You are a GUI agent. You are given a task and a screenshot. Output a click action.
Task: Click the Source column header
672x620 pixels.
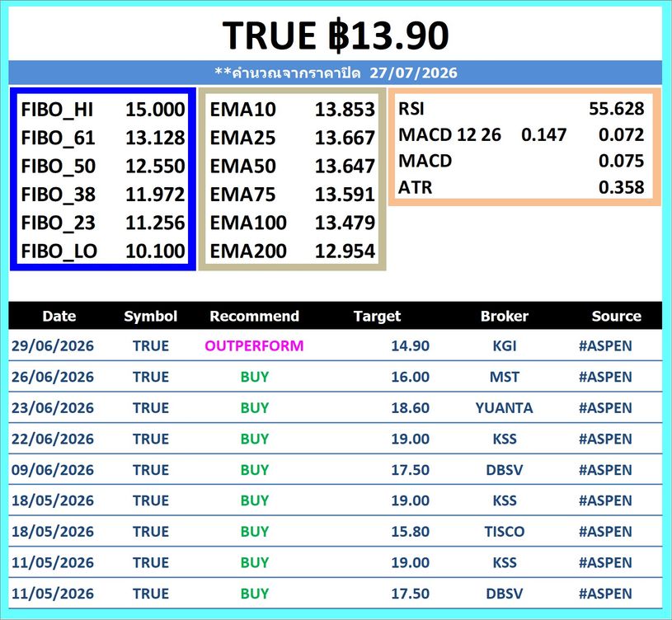coord(616,317)
